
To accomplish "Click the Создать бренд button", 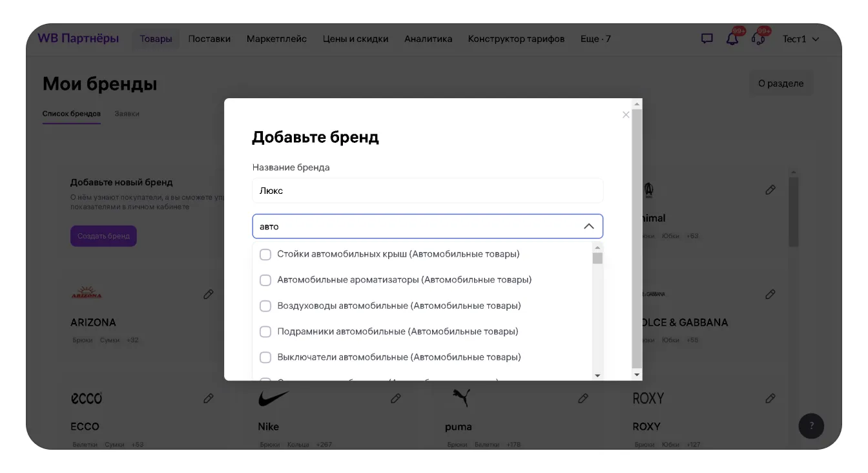I will point(103,236).
